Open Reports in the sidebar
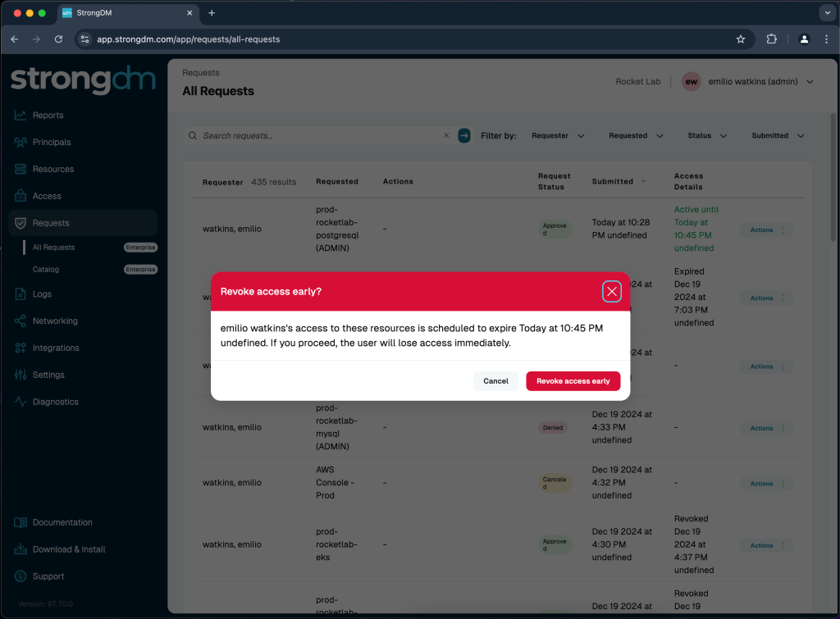Image resolution: width=840 pixels, height=619 pixels. (x=48, y=115)
